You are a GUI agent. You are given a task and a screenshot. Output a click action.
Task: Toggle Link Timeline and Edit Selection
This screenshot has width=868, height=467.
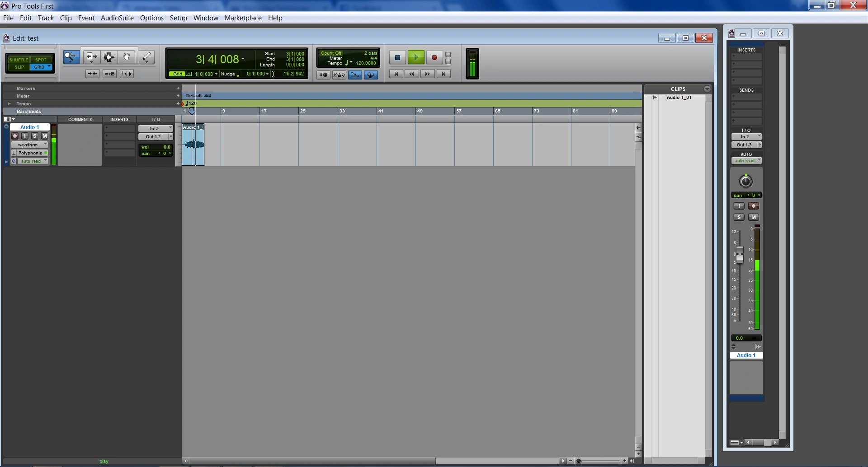109,74
